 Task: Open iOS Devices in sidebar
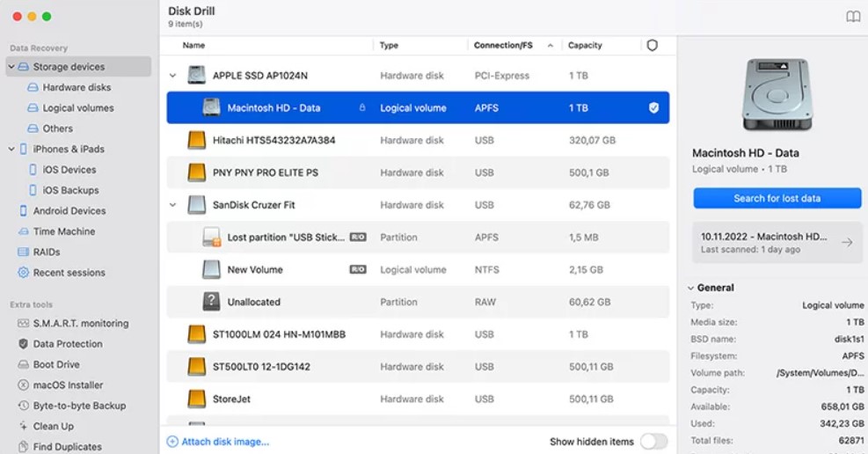(x=69, y=170)
